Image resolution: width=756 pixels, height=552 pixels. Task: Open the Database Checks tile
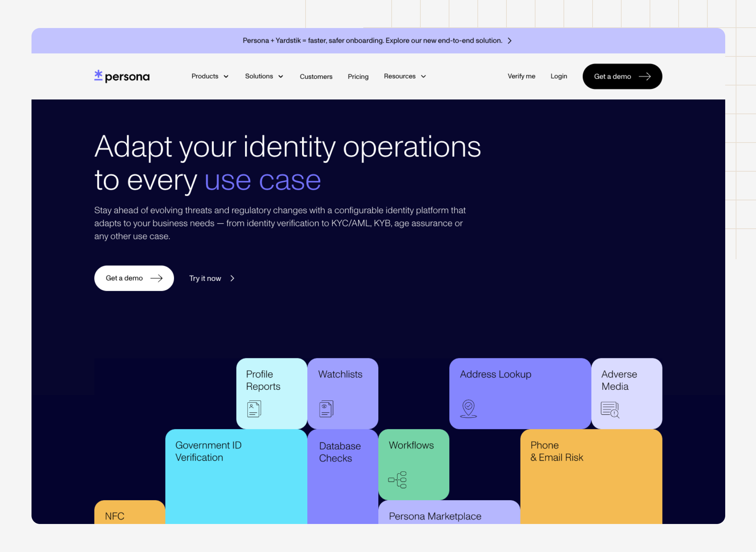click(x=343, y=476)
